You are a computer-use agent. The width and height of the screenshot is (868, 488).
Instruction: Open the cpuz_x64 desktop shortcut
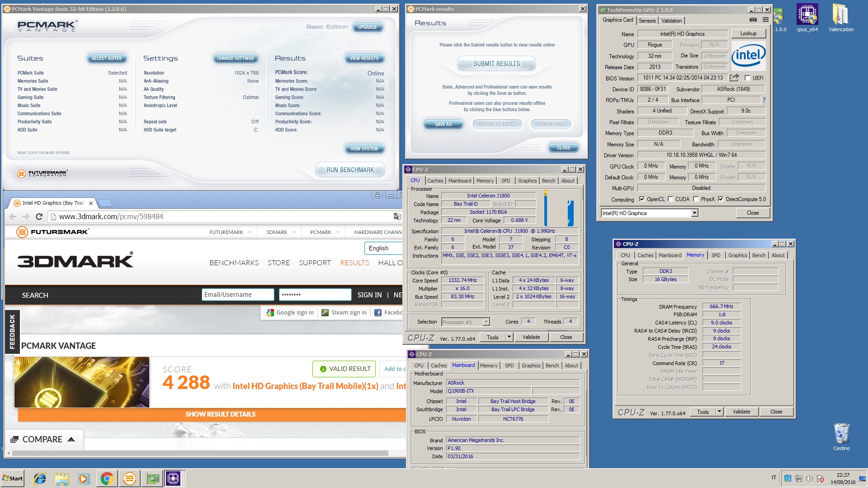pyautogui.click(x=807, y=18)
